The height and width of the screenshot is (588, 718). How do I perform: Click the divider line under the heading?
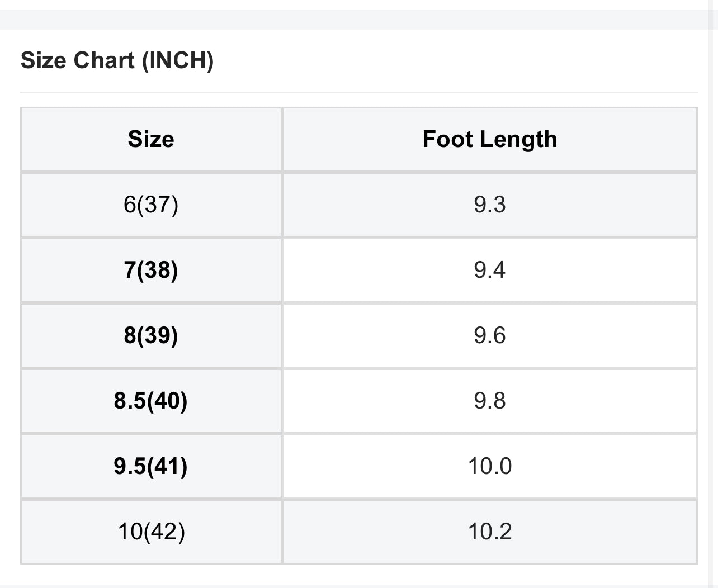358,92
